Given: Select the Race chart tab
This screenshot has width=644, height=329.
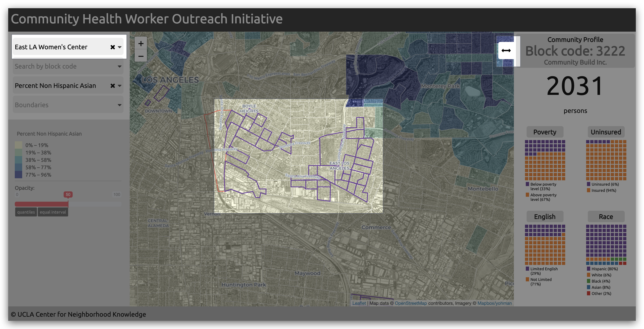Looking at the screenshot, I should [606, 216].
